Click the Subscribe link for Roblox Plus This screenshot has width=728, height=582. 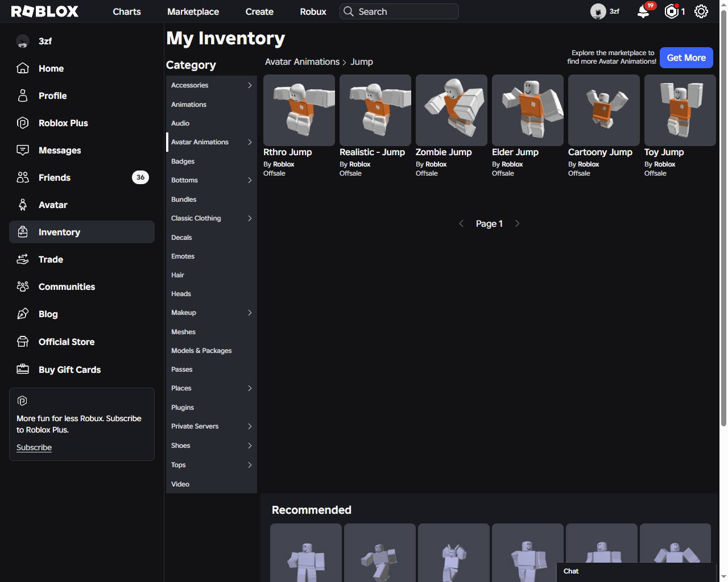[x=34, y=447]
